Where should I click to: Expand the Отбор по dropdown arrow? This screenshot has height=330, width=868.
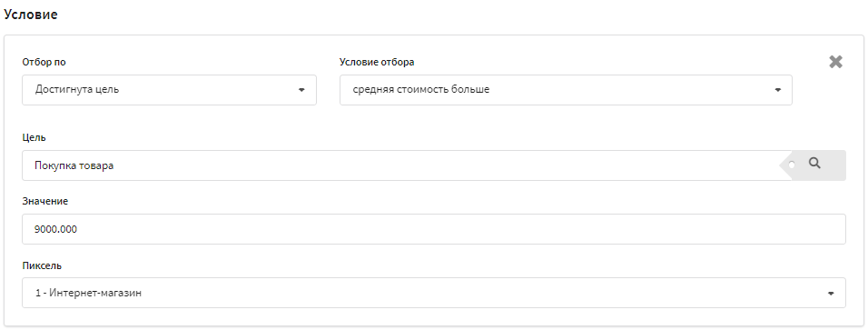(x=301, y=90)
